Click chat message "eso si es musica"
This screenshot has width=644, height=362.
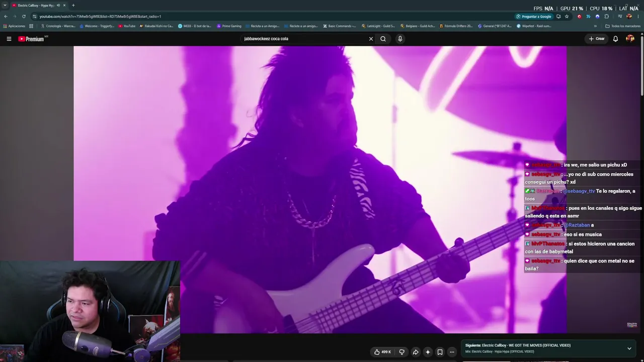point(583,234)
